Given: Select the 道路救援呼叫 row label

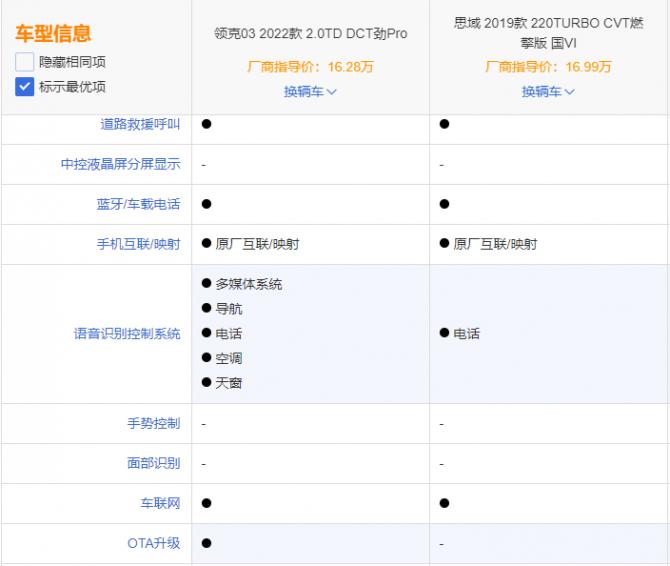Looking at the screenshot, I should 140,125.
